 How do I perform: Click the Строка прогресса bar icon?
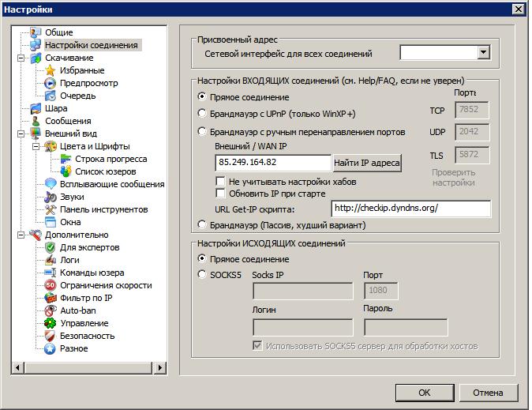[x=66, y=159]
